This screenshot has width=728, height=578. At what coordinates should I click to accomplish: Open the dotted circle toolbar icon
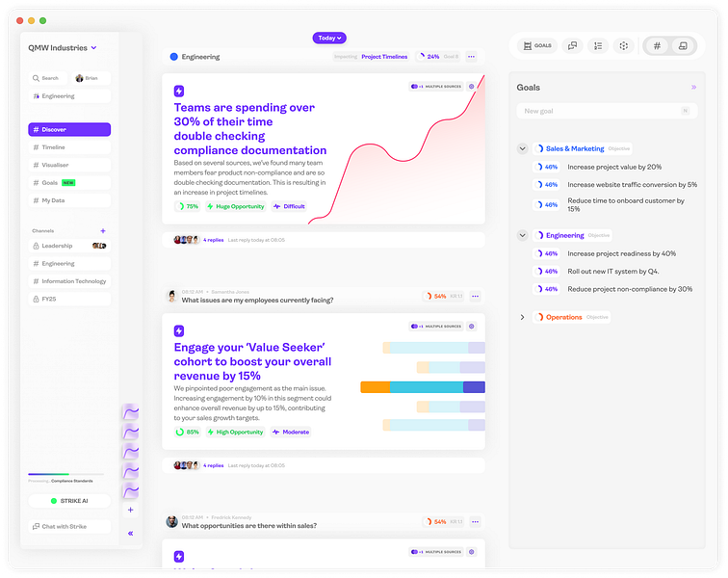coord(624,45)
